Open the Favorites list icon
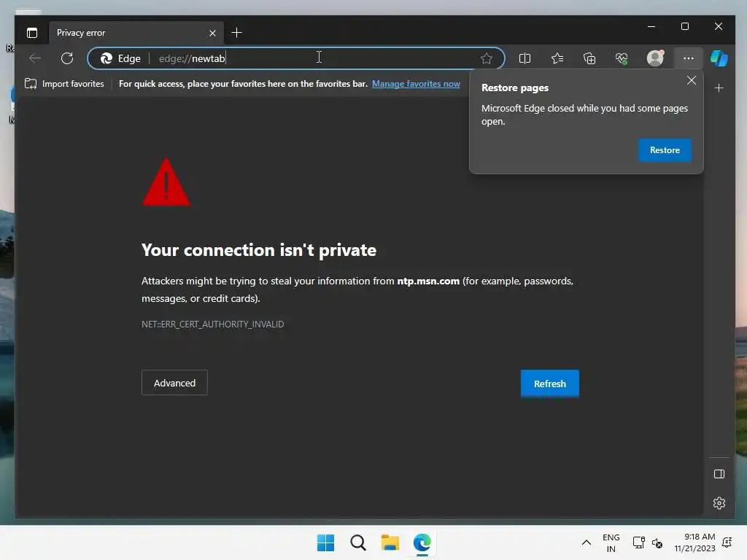Viewport: 747px width, 560px height. coord(557,58)
